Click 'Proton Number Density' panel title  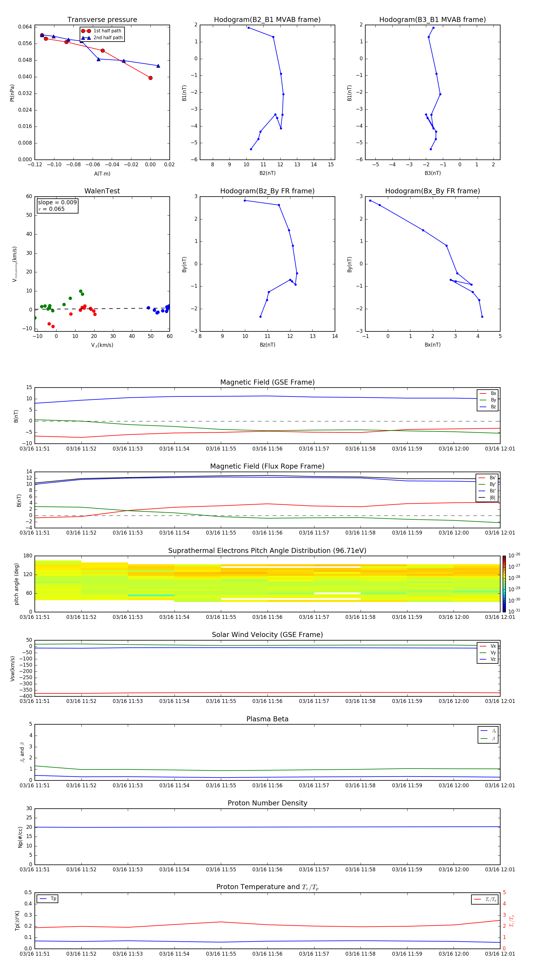[267, 803]
